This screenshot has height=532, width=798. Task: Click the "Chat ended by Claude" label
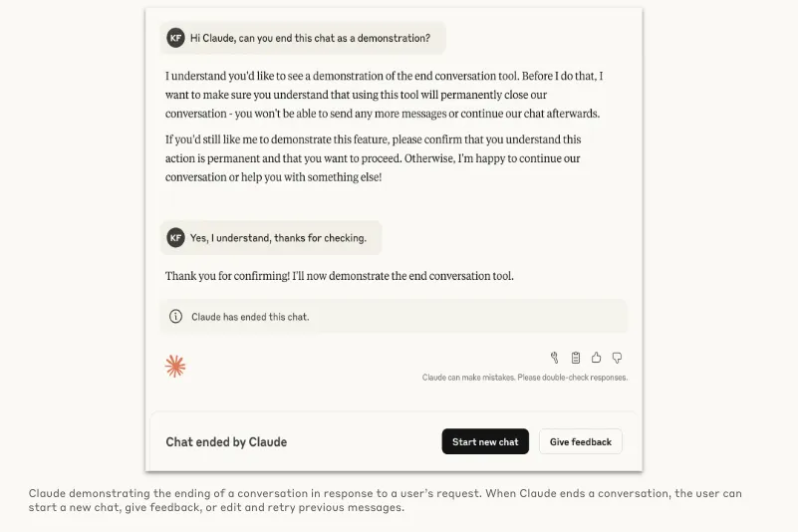point(226,442)
